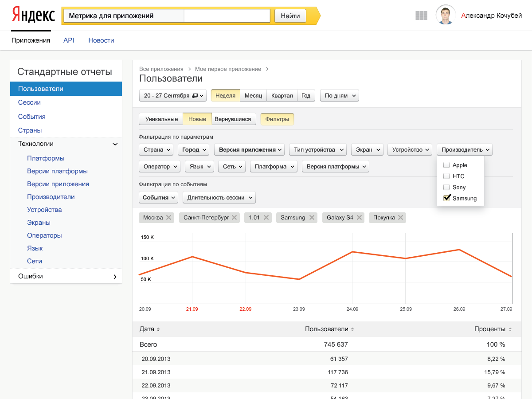532x399 pixels.
Task: Remove the Санкт-Петербург filter tag
Action: 234,218
